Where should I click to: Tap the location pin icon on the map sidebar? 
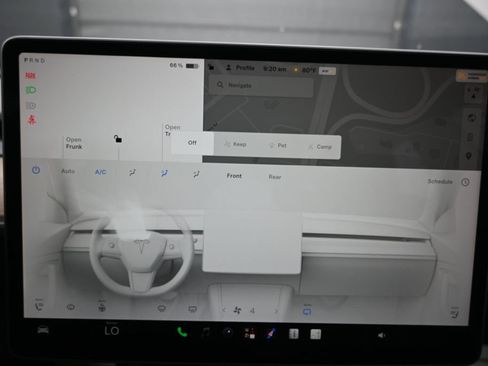(x=469, y=156)
